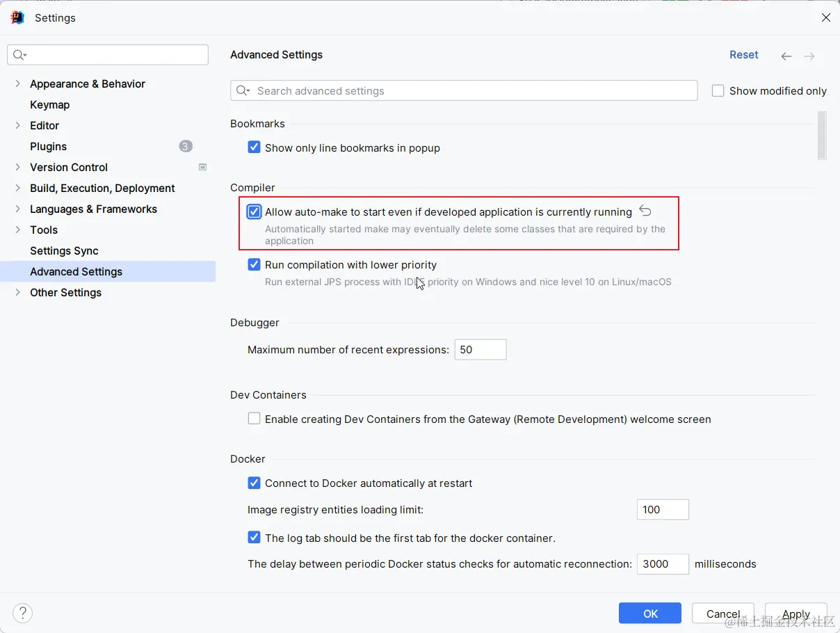Click the Version Control project-level icon

203,167
